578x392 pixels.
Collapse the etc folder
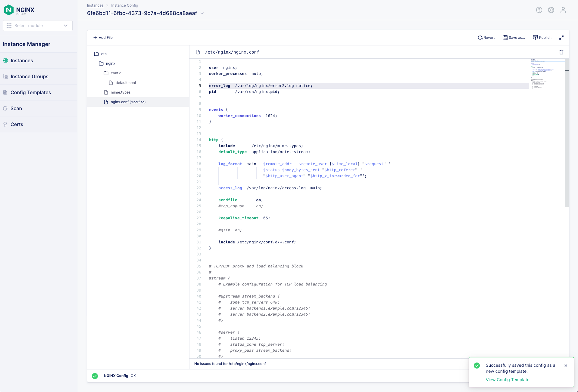coord(100,54)
